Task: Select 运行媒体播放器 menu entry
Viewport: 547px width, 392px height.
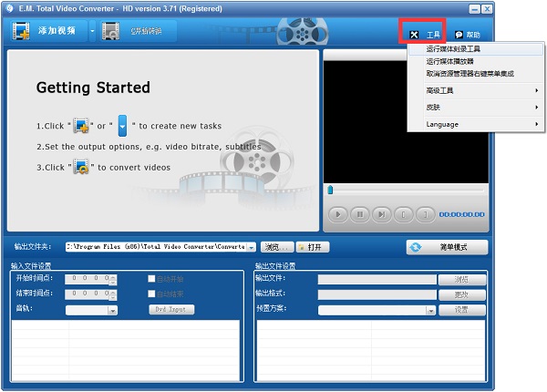Action: tap(449, 61)
